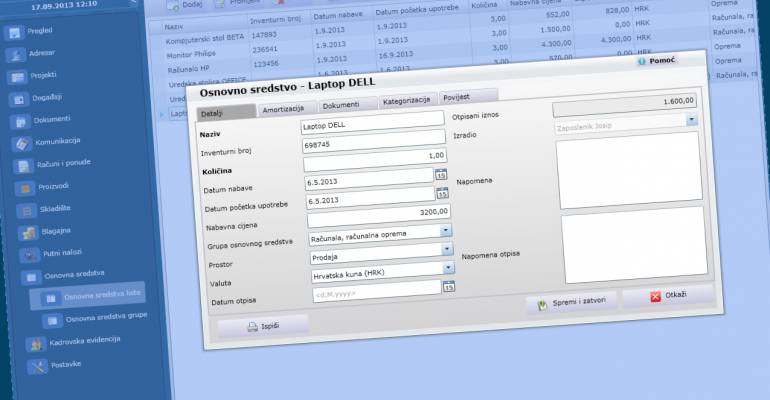Open Projekti sidebar icon
770x400 pixels.
tap(17, 78)
